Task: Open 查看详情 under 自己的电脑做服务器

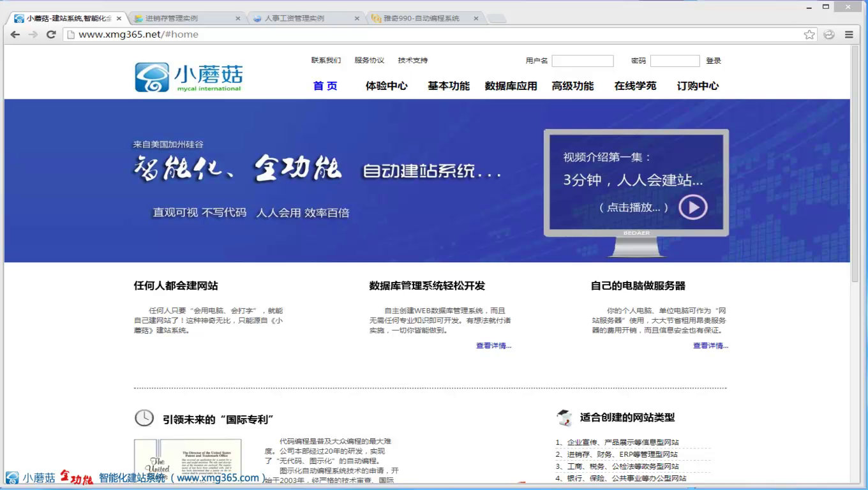Action: (x=710, y=346)
